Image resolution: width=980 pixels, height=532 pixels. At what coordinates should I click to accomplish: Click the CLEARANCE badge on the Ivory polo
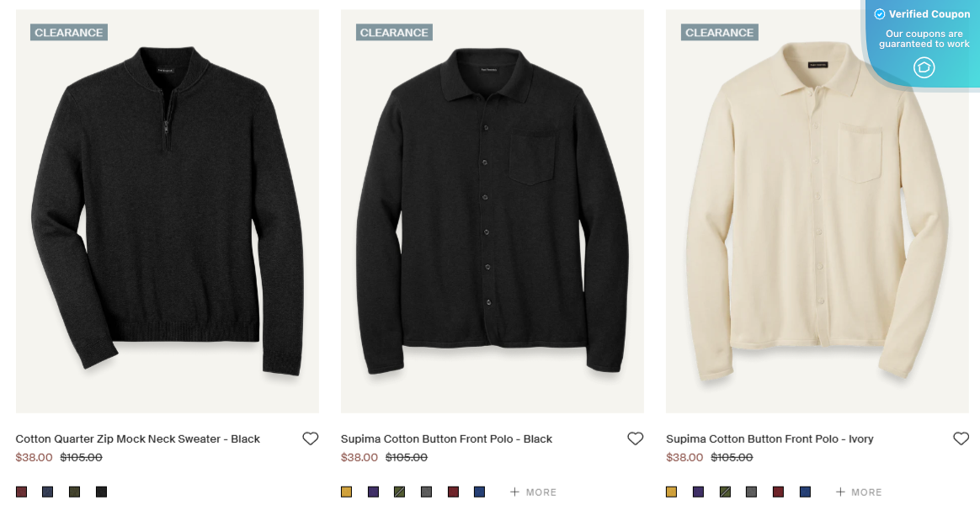(x=719, y=32)
